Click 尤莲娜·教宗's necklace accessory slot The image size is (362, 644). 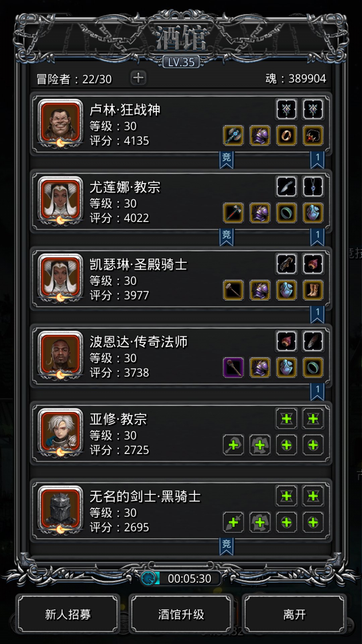coord(313,186)
